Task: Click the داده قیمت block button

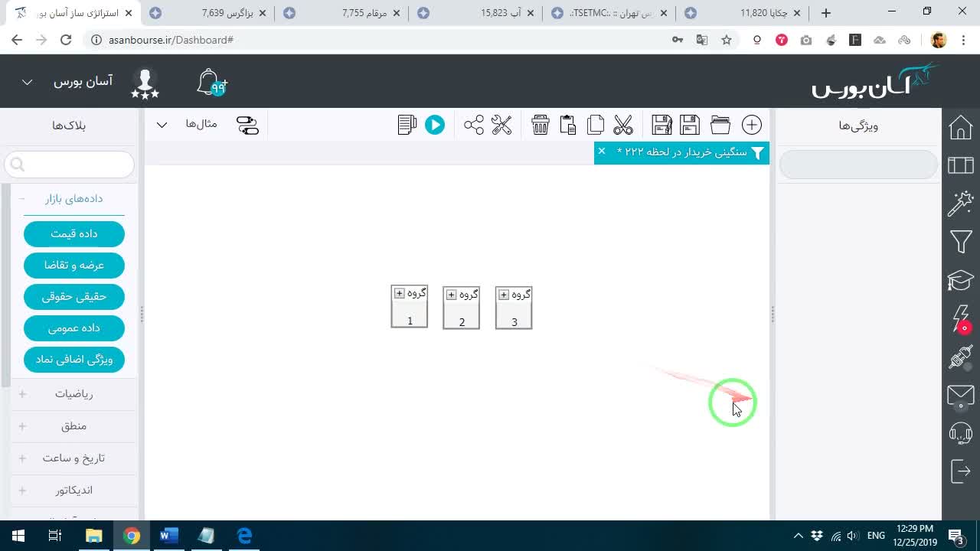Action: click(x=74, y=233)
